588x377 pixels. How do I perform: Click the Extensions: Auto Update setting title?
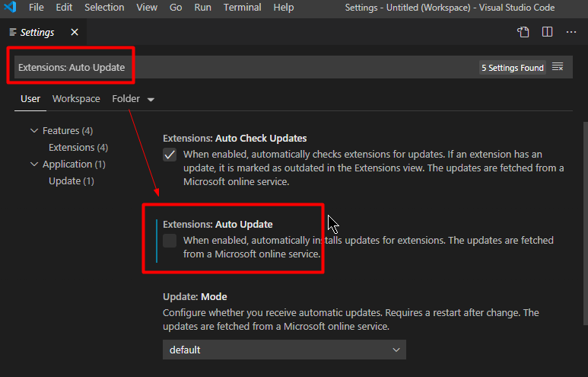218,224
